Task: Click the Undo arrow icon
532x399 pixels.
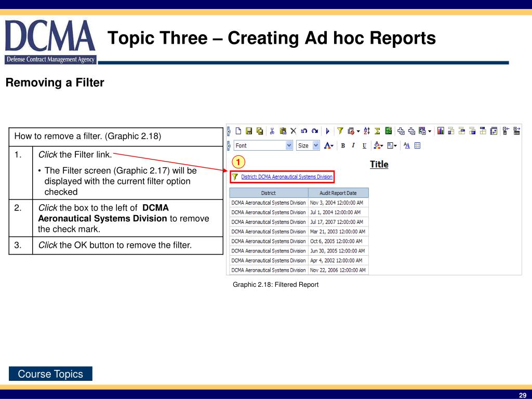Action: tap(304, 131)
